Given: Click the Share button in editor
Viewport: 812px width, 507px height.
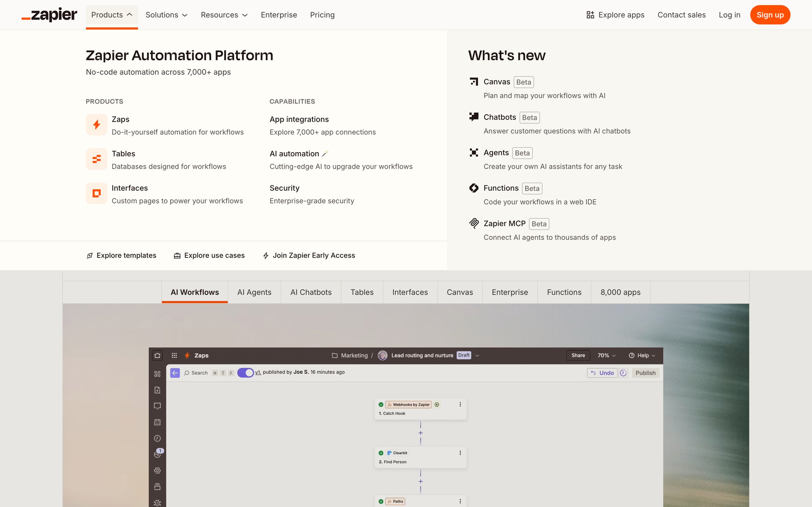Looking at the screenshot, I should (x=578, y=355).
